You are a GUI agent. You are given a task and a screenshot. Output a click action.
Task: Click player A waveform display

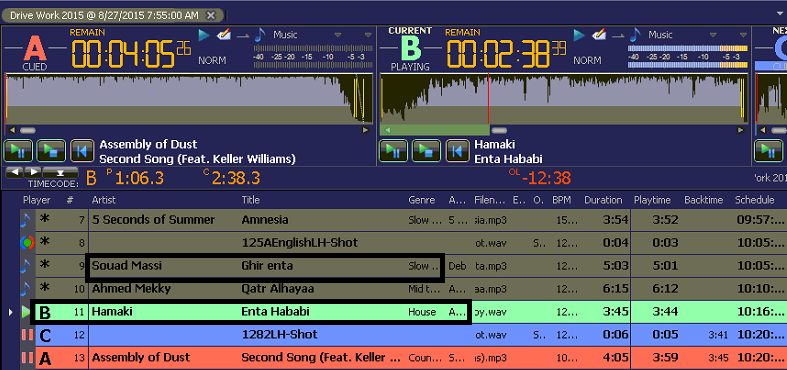189,99
